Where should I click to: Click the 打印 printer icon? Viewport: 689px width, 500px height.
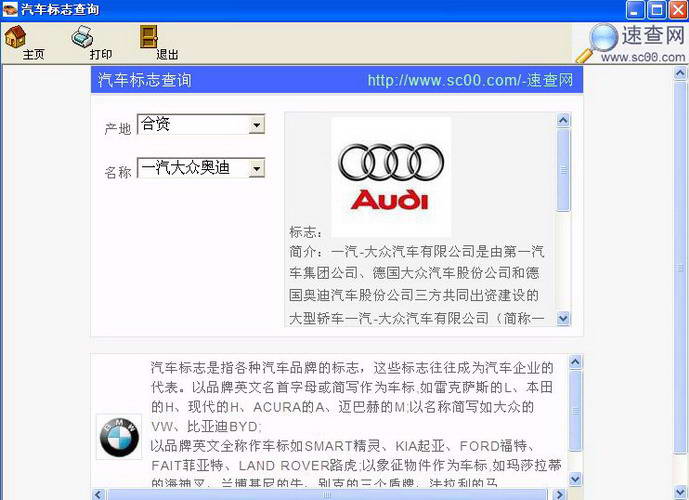click(83, 36)
